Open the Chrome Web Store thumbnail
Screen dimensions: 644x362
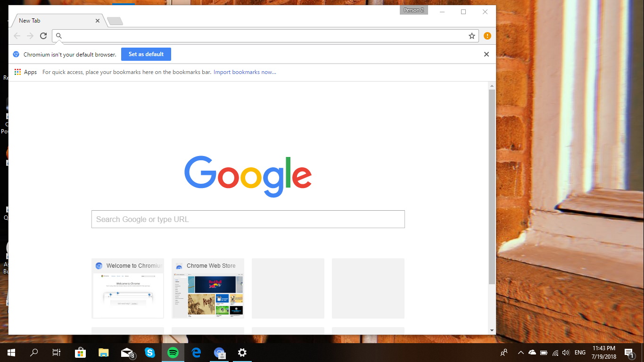tap(208, 288)
